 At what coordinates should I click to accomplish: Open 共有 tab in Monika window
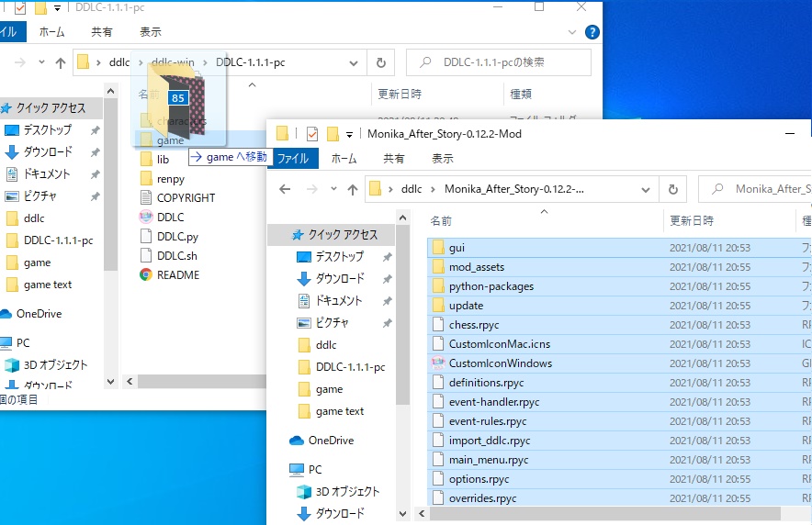tap(393, 158)
